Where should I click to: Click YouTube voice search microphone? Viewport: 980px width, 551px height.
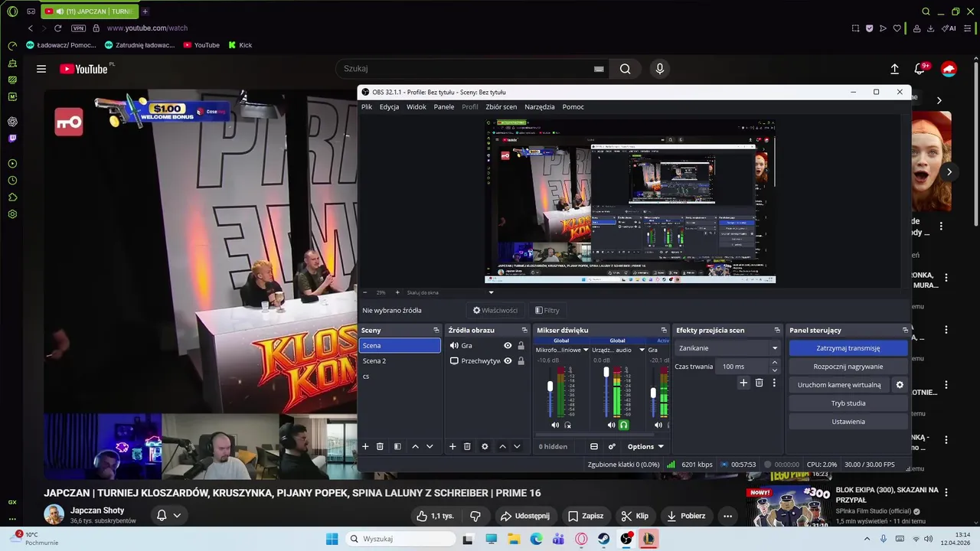660,69
